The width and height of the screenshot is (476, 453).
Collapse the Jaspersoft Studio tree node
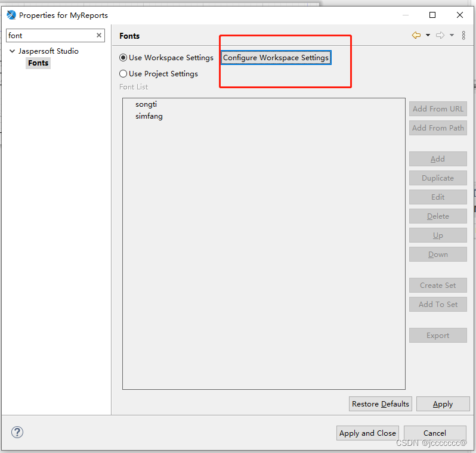pyautogui.click(x=12, y=51)
